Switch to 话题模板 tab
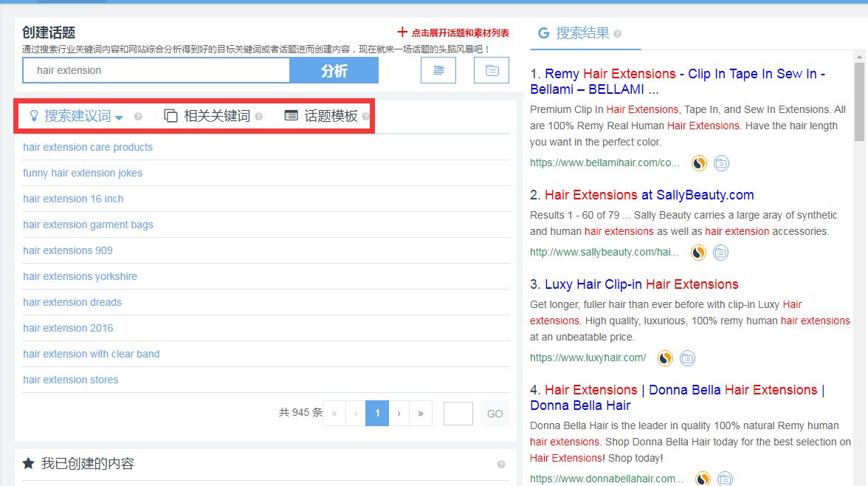 click(321, 116)
